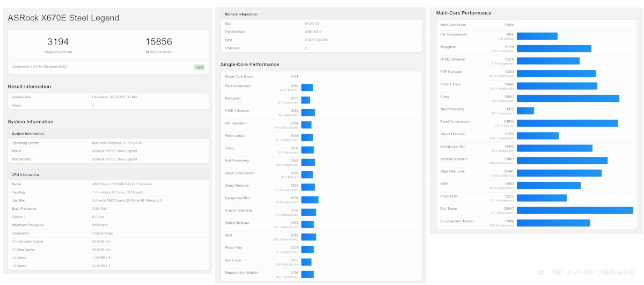The image size is (644, 285).
Task: Click the multi-core HDR score 15660
Action: pos(509,184)
